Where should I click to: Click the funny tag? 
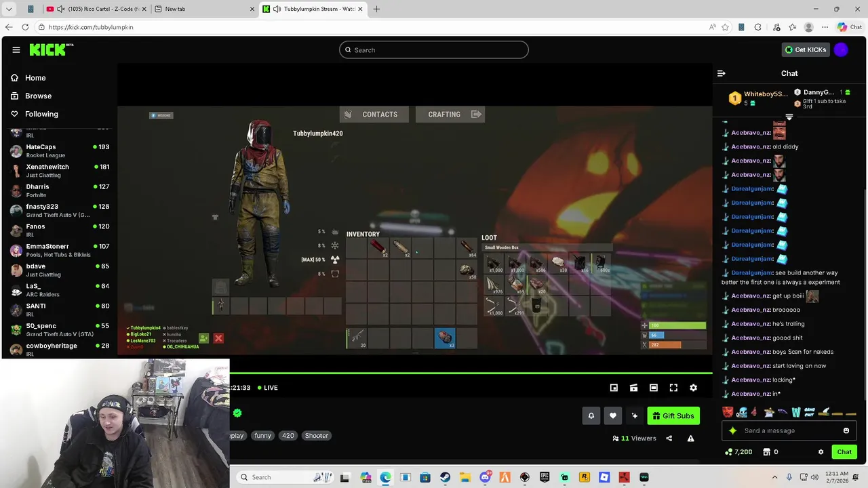pyautogui.click(x=263, y=436)
